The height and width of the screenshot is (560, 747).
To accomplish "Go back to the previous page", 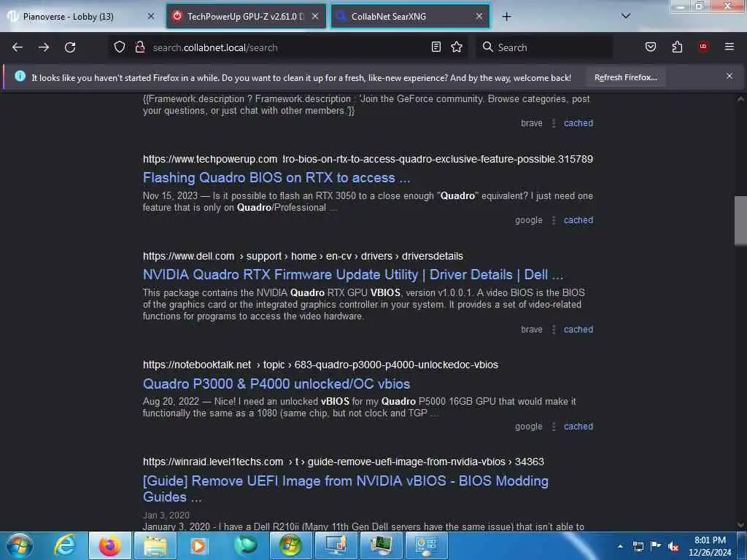I will tap(18, 47).
